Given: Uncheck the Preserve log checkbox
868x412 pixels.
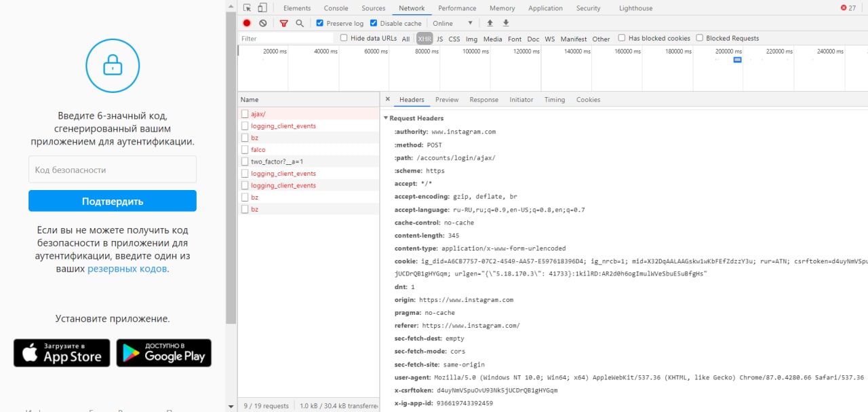Looking at the screenshot, I should click(x=320, y=23).
